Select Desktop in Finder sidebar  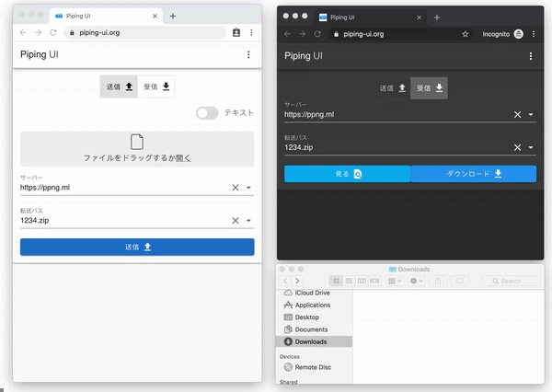[314, 317]
